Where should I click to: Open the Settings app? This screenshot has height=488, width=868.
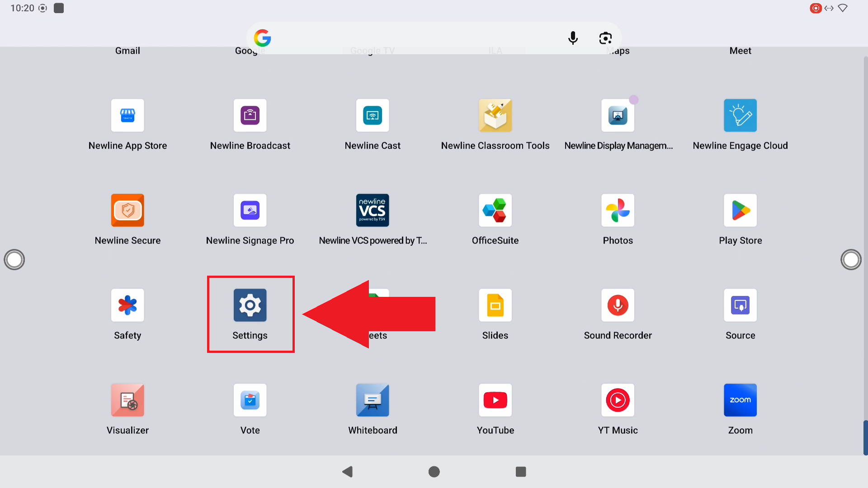click(250, 305)
